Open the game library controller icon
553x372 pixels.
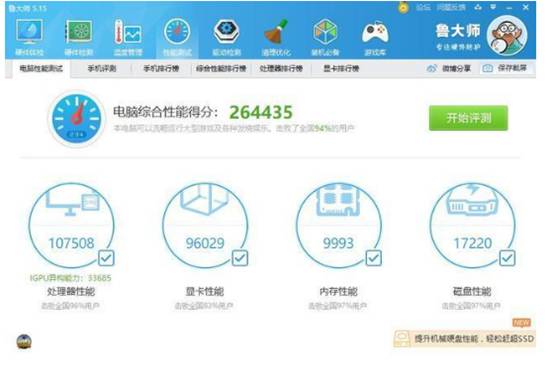pos(375,33)
